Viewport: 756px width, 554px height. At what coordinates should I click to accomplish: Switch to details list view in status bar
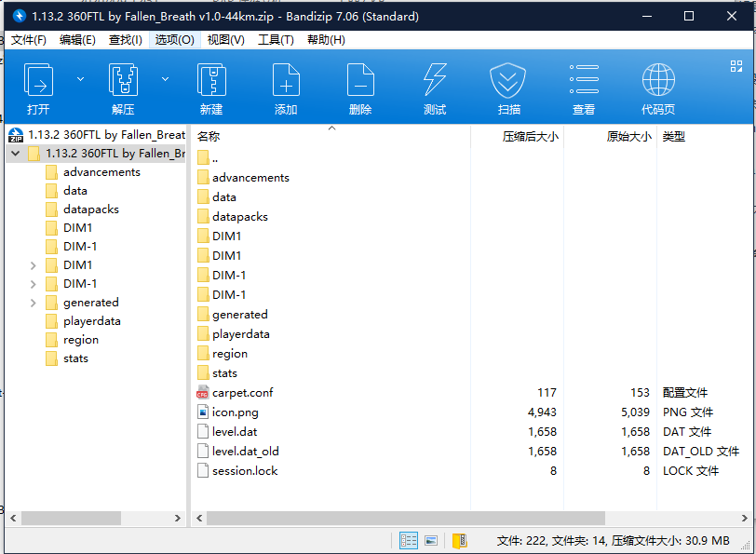409,540
